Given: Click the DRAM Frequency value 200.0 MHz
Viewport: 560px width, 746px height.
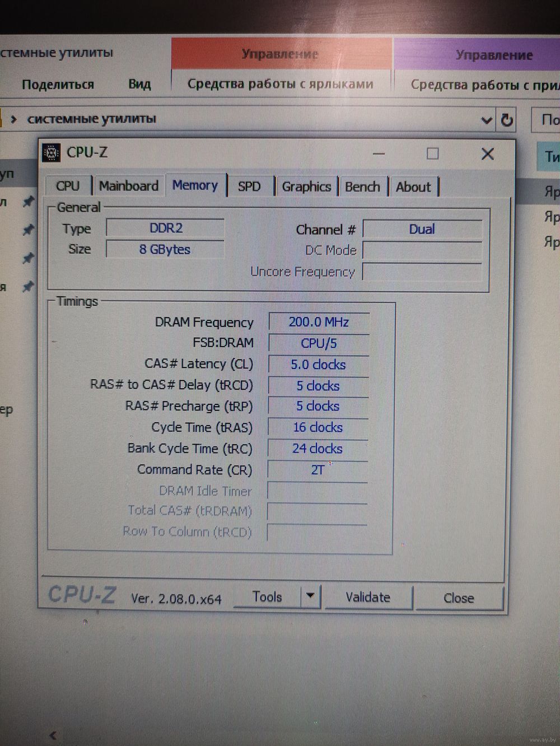Looking at the screenshot, I should [x=319, y=322].
